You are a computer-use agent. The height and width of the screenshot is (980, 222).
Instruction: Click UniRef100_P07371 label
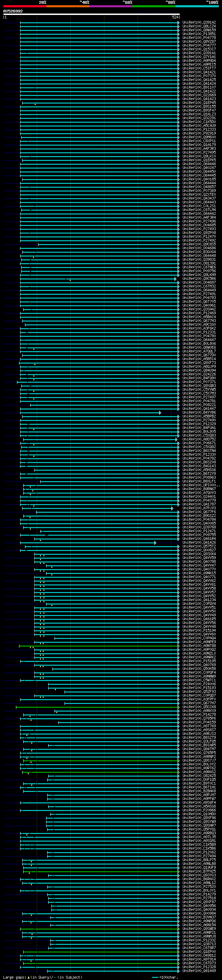point(199,382)
